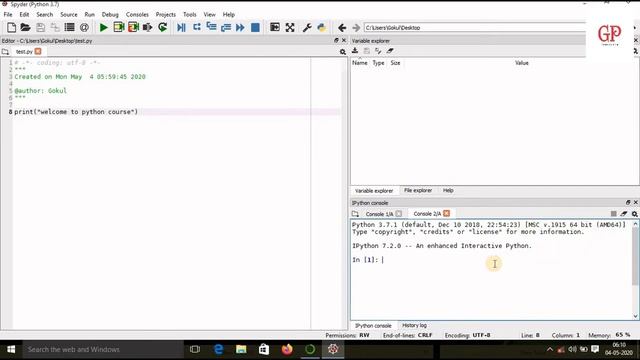Image resolution: width=640 pixels, height=360 pixels.
Task: Sort by the Type column header
Action: (x=378, y=63)
